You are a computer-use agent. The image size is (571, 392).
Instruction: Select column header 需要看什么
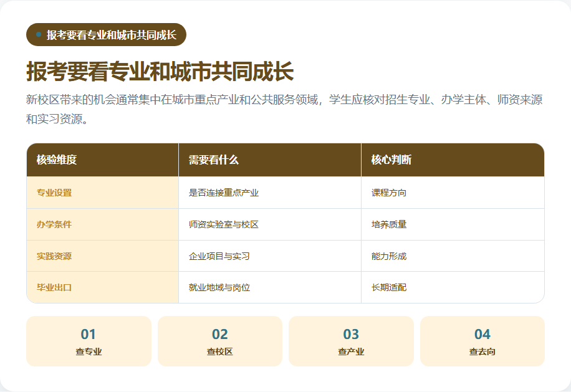click(x=270, y=160)
